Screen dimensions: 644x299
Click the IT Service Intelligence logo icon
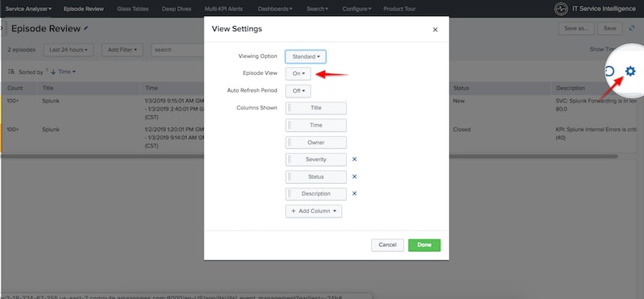[x=560, y=9]
